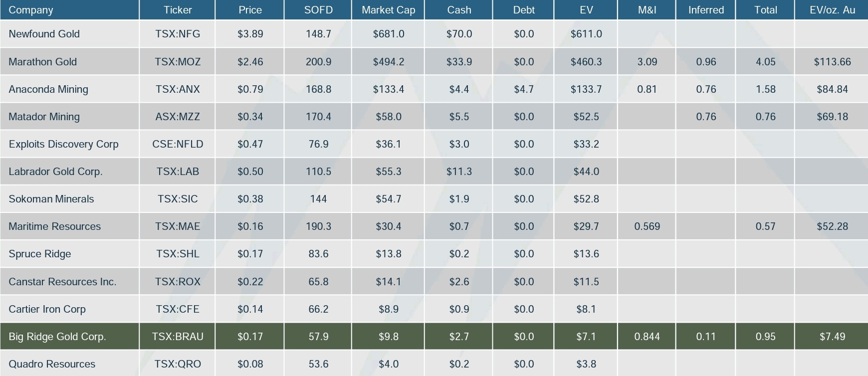This screenshot has width=868, height=376.
Task: Select the Anaconda Mining row name
Action: point(48,89)
